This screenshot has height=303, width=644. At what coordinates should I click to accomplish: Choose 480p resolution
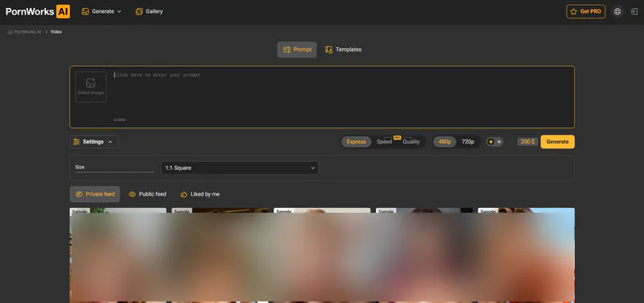click(445, 142)
